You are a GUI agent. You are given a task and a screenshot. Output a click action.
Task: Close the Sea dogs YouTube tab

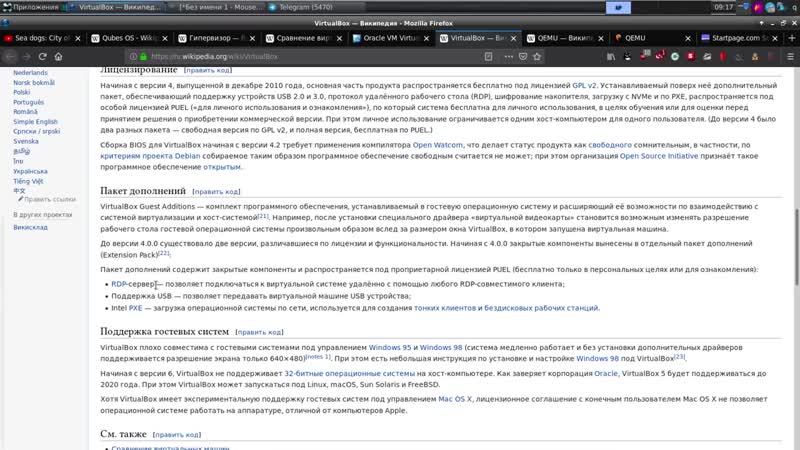[78, 38]
